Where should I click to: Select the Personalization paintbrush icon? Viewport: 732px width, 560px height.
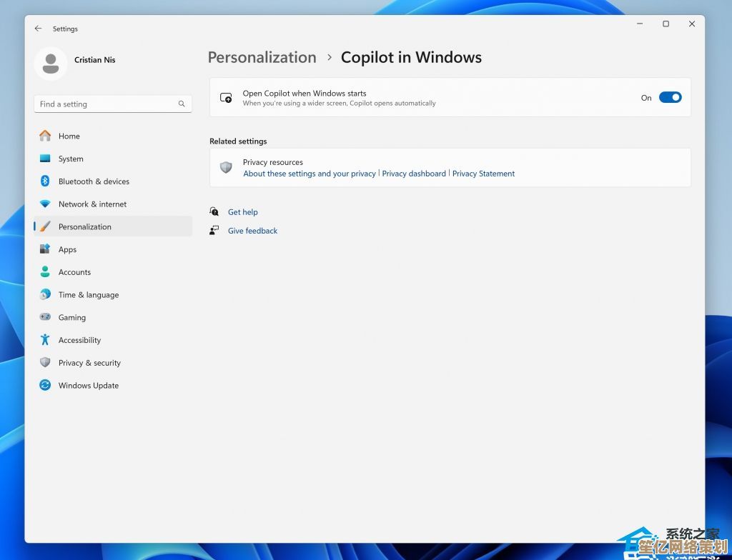pyautogui.click(x=45, y=227)
